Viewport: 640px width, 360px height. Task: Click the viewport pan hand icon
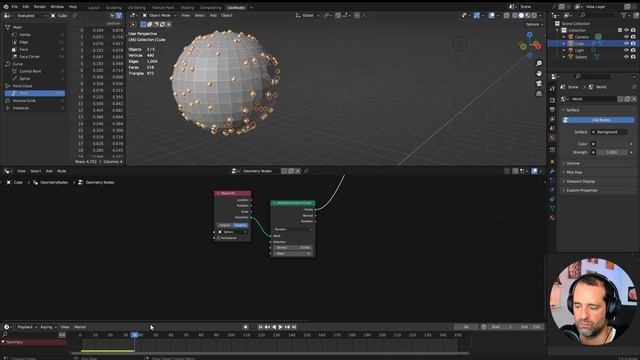tap(539, 73)
